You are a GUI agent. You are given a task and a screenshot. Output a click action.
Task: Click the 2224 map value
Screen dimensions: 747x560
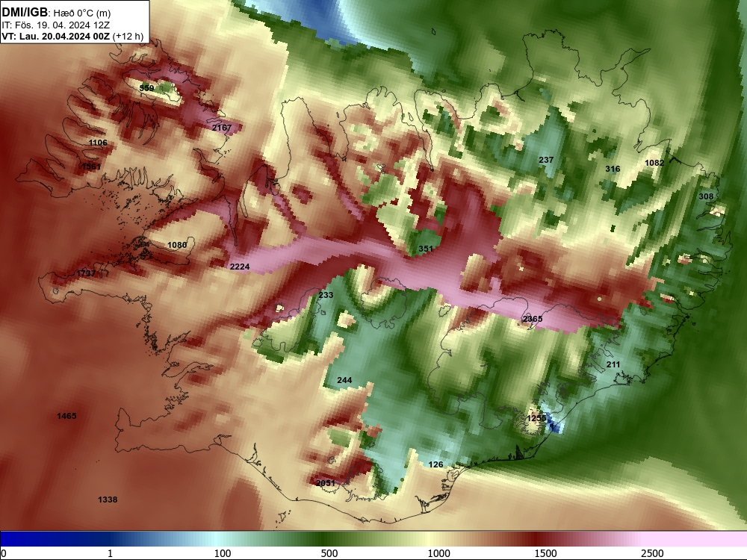pos(240,267)
